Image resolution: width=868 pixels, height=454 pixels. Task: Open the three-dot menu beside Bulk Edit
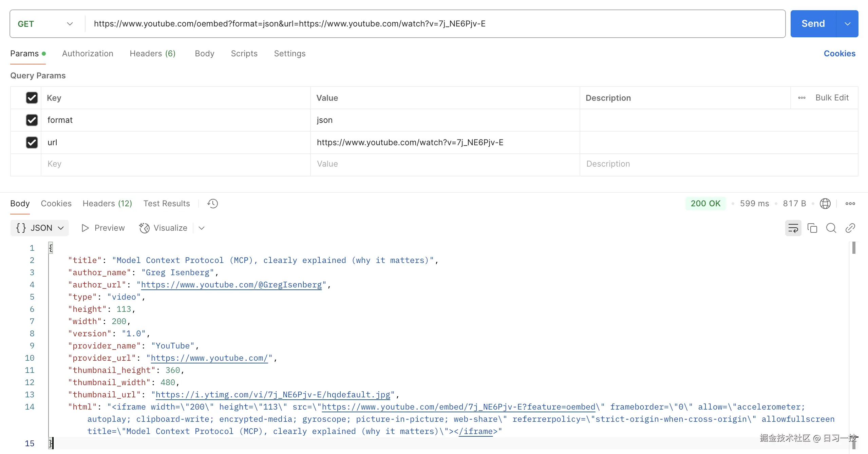click(802, 98)
